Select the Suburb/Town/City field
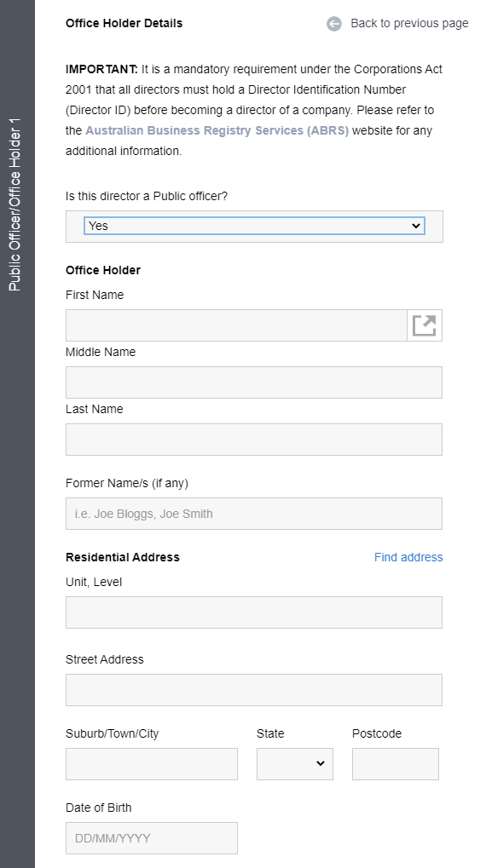 pyautogui.click(x=152, y=764)
